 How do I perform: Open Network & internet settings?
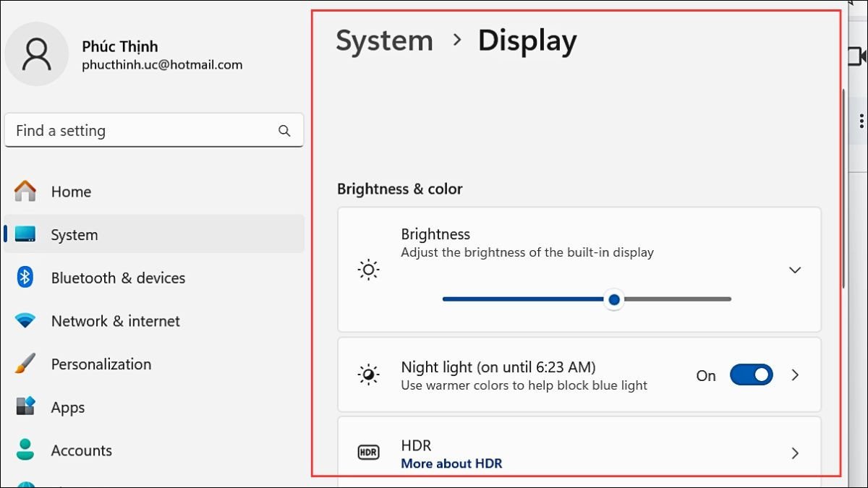click(x=115, y=321)
